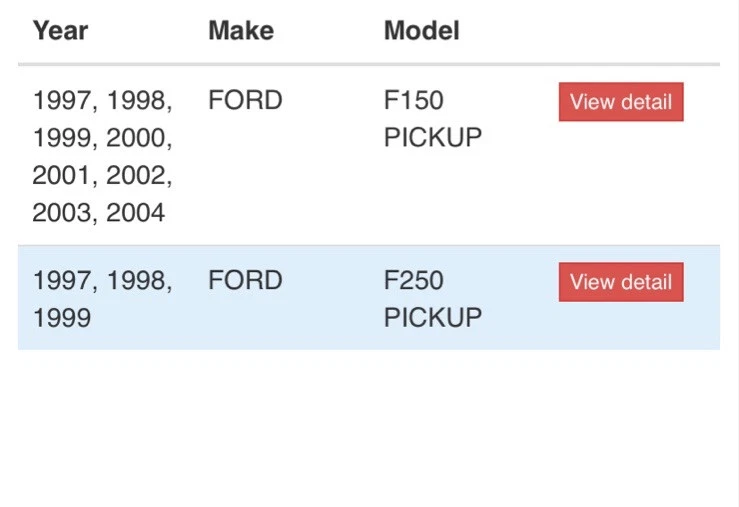Click the F150 PICKUP model cell
The height and width of the screenshot is (507, 739).
pos(432,118)
